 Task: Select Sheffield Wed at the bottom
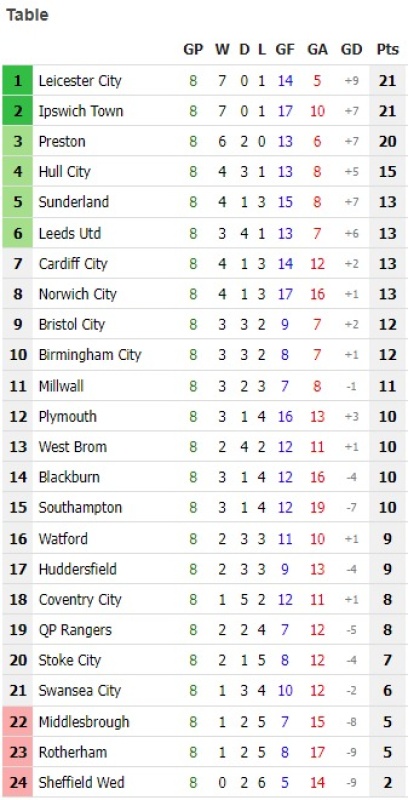(x=82, y=782)
